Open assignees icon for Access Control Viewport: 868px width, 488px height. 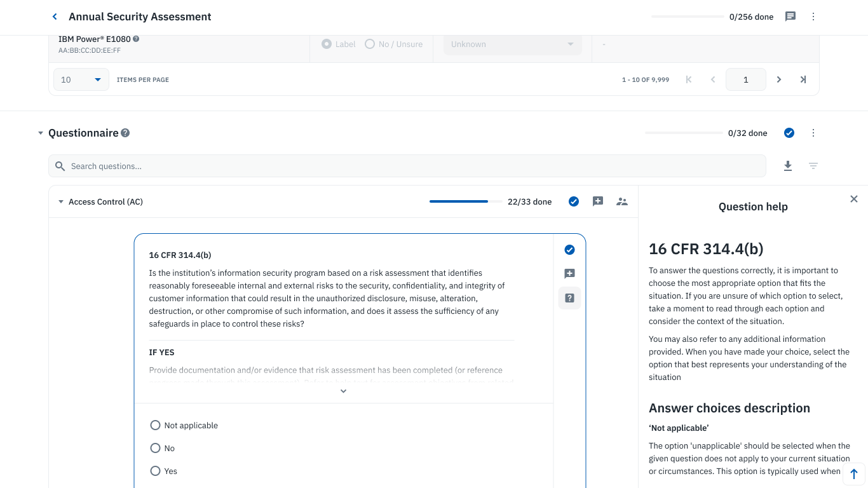(622, 201)
